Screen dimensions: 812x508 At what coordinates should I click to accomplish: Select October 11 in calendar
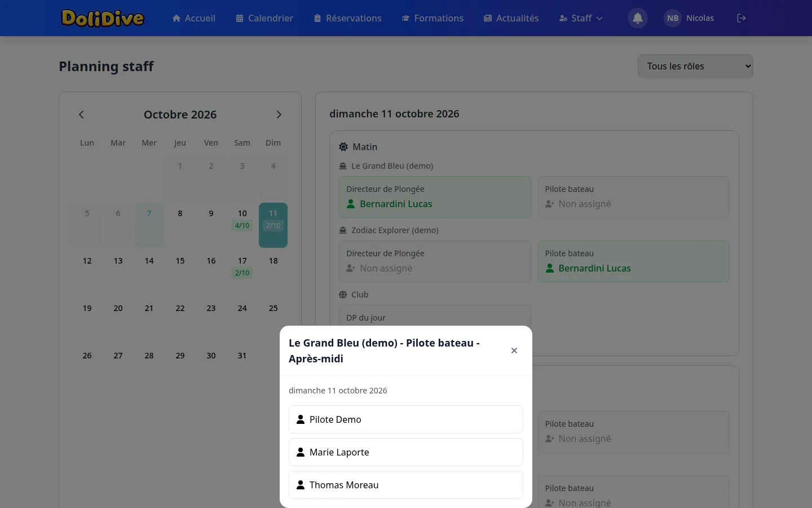click(x=273, y=225)
